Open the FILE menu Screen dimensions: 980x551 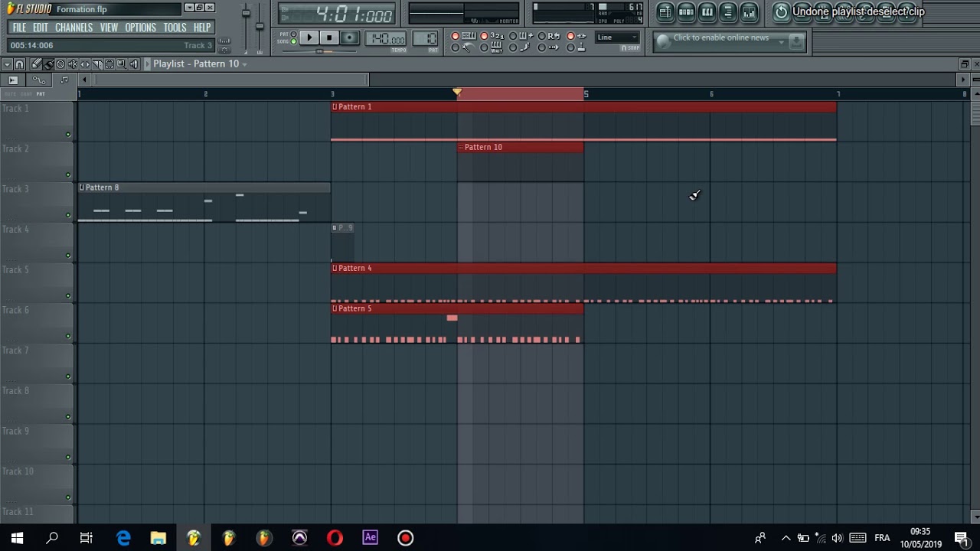point(19,28)
